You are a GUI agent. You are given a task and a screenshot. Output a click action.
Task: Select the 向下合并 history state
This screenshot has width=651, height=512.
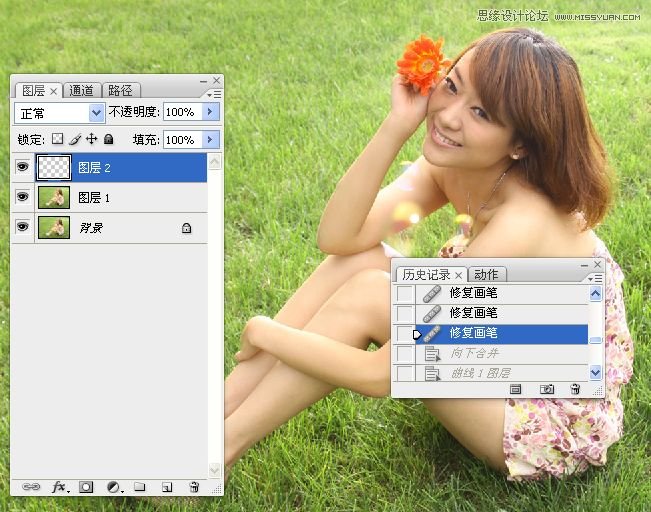click(488, 353)
